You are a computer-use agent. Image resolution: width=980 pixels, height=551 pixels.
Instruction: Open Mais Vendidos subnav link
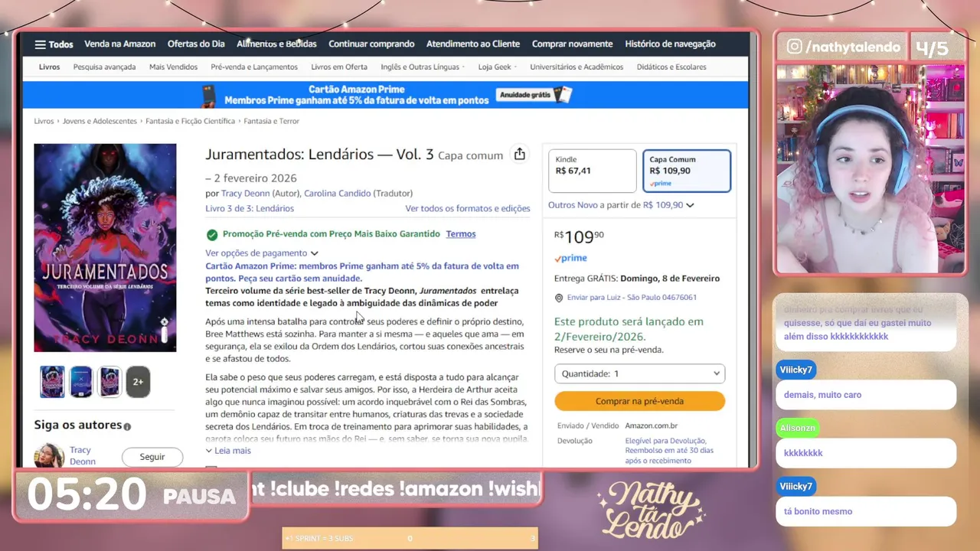pyautogui.click(x=173, y=67)
